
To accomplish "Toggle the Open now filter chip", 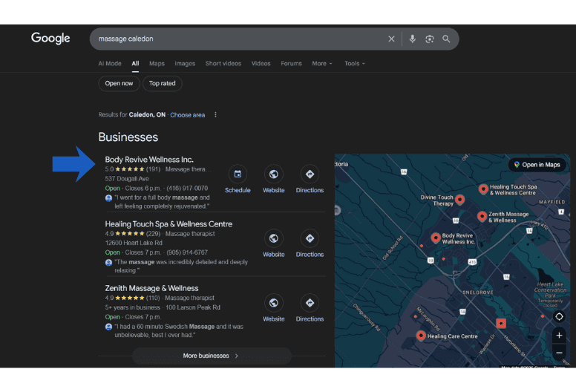I will click(119, 83).
